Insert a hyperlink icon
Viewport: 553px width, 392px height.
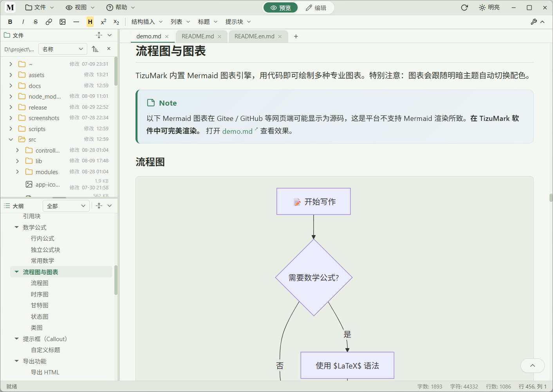[49, 22]
